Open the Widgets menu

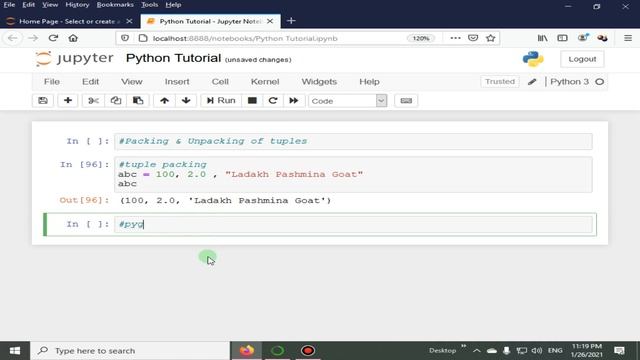tap(319, 82)
